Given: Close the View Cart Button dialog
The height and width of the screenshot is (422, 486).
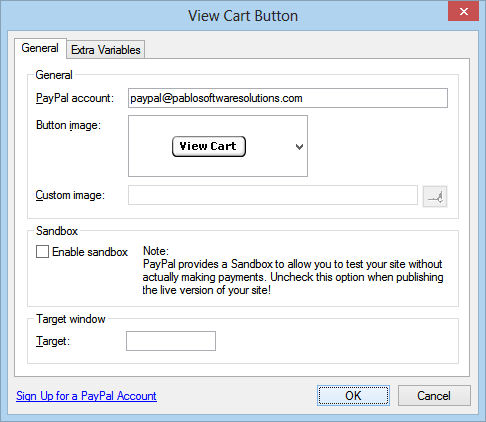Looking at the screenshot, I should [x=464, y=12].
